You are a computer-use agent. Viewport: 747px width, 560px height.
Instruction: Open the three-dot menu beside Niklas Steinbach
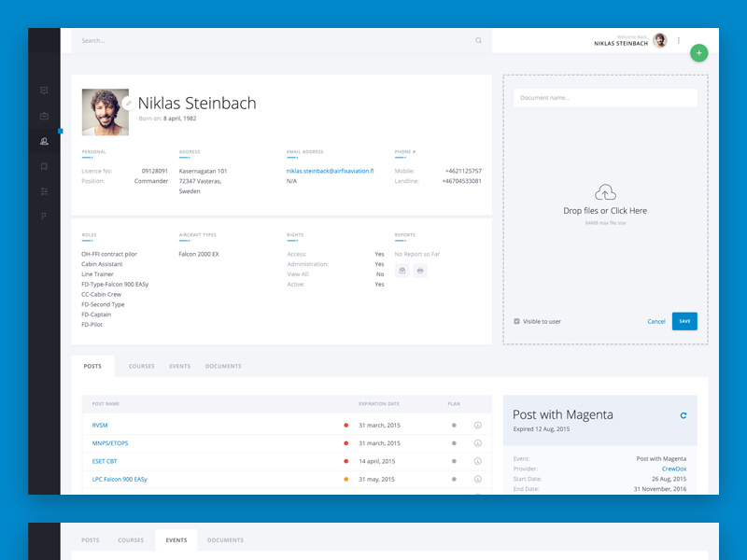(677, 39)
